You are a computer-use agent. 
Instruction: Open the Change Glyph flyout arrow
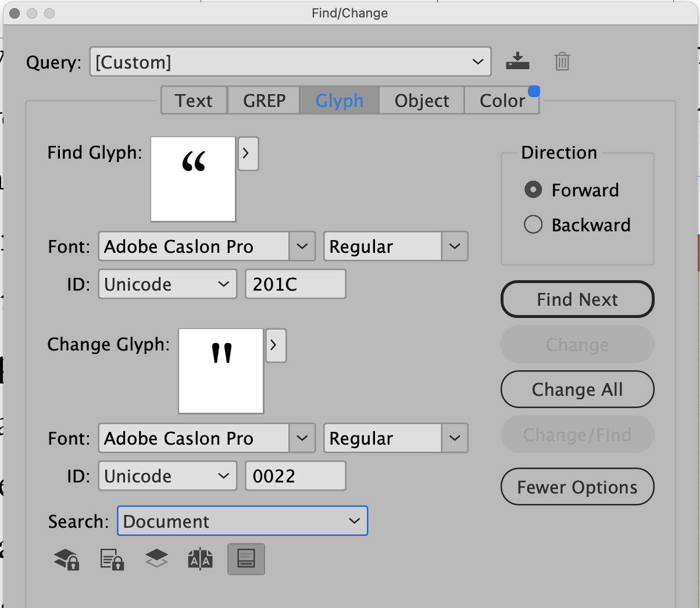[x=276, y=345]
